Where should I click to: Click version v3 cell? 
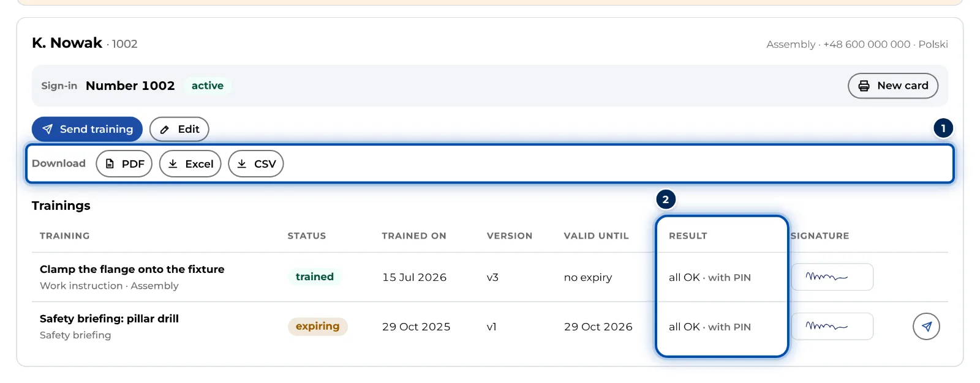(x=493, y=277)
